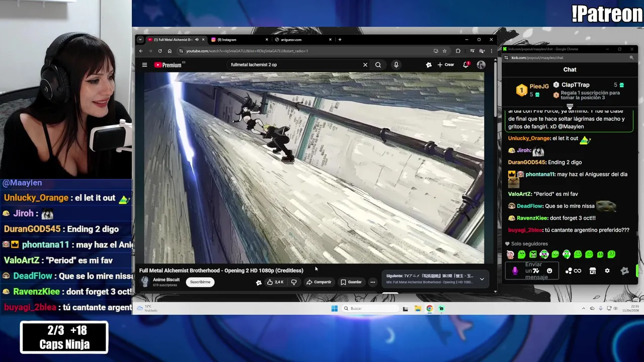Click the taskbar Buscar search box
Viewport: 644px width, 362px height.
370,308
